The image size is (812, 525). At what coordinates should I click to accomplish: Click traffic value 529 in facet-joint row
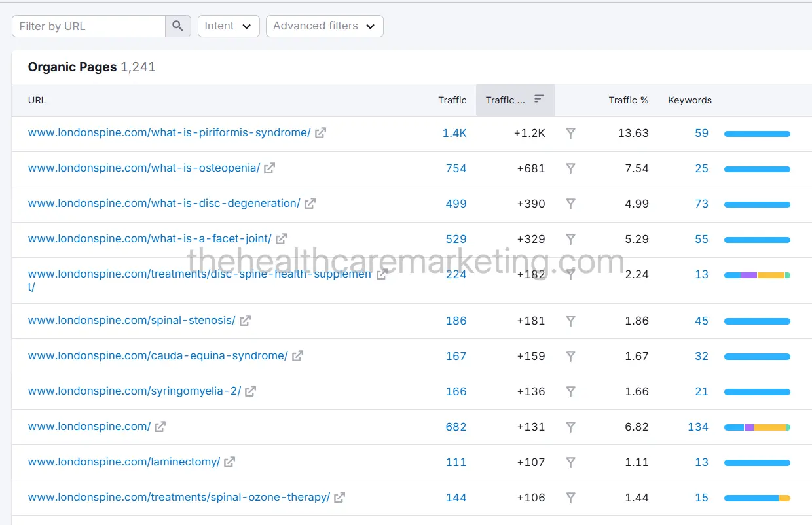[456, 239]
